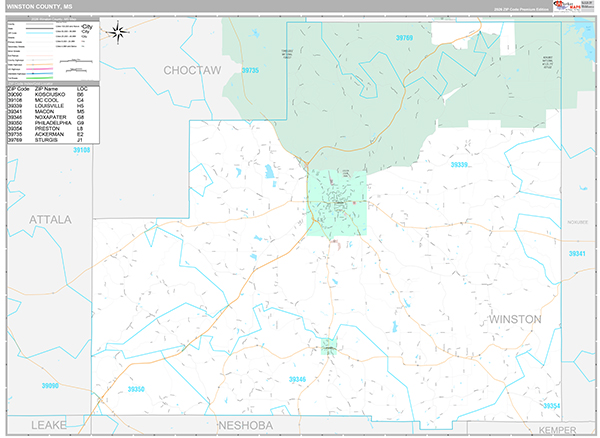Click the NESHOBA county label
The image size is (600, 438).
pos(246,425)
